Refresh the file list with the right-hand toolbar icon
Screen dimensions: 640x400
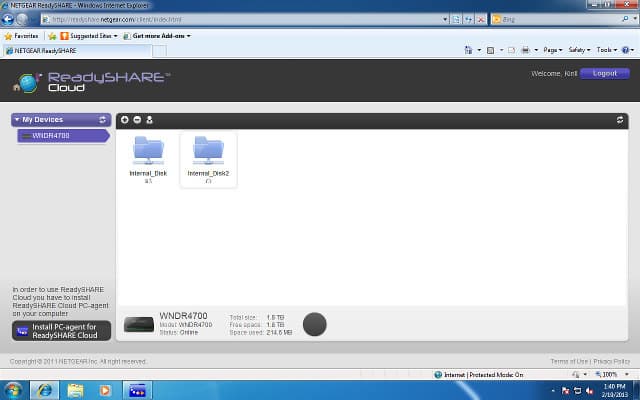coord(620,120)
